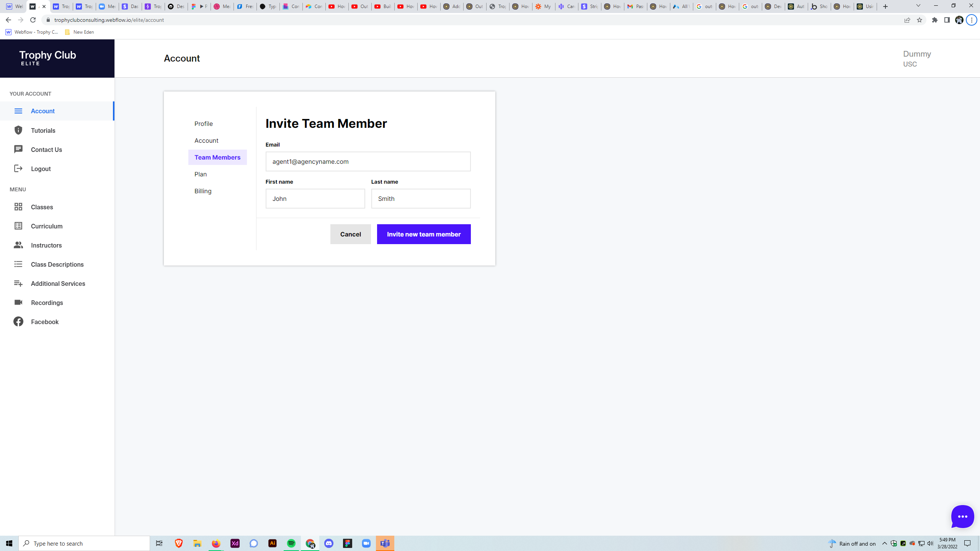
Task: Select Billing in account settings menu
Action: pos(203,191)
